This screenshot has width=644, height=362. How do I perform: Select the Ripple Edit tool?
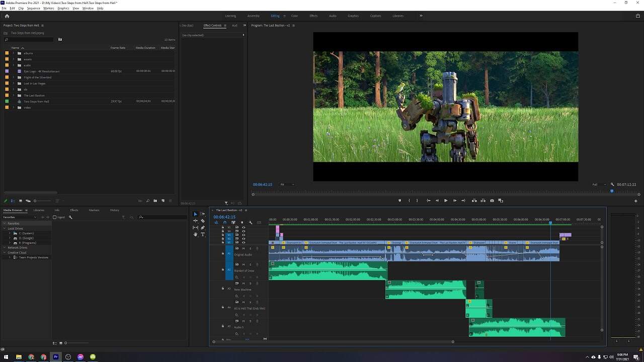[196, 221]
